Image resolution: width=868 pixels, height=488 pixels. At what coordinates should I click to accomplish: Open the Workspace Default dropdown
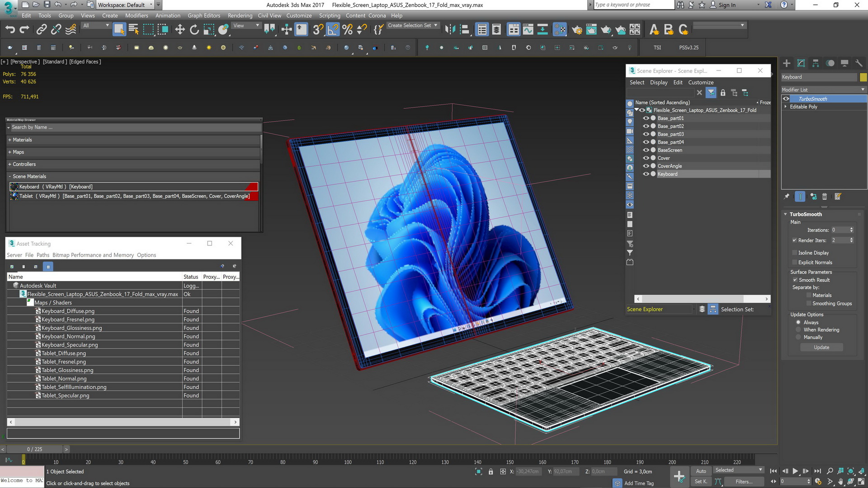click(x=125, y=5)
